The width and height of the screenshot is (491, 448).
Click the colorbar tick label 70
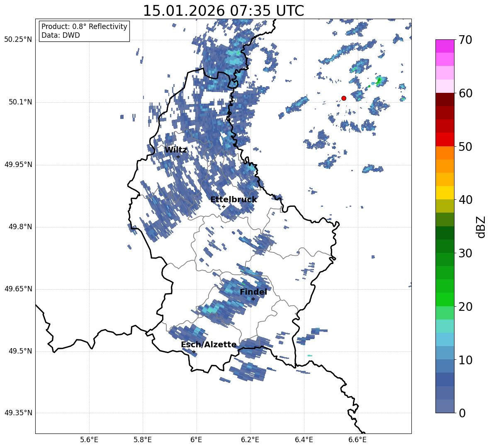(465, 40)
